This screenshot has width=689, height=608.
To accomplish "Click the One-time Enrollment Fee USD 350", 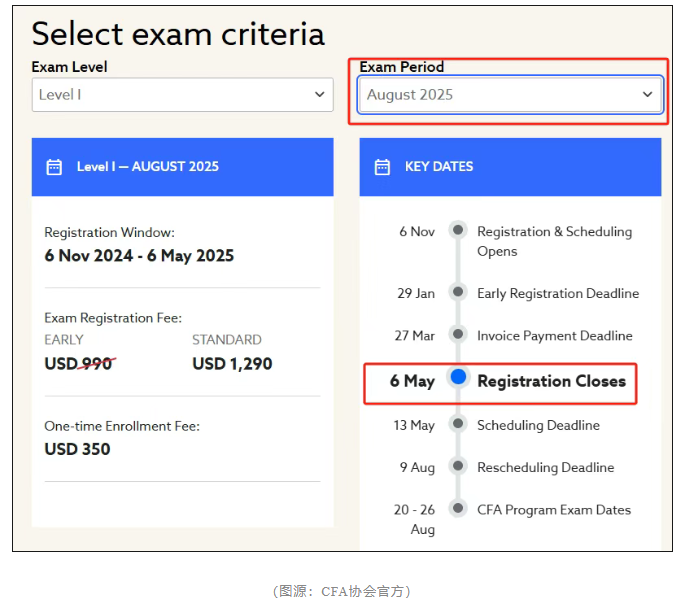I will coord(77,449).
